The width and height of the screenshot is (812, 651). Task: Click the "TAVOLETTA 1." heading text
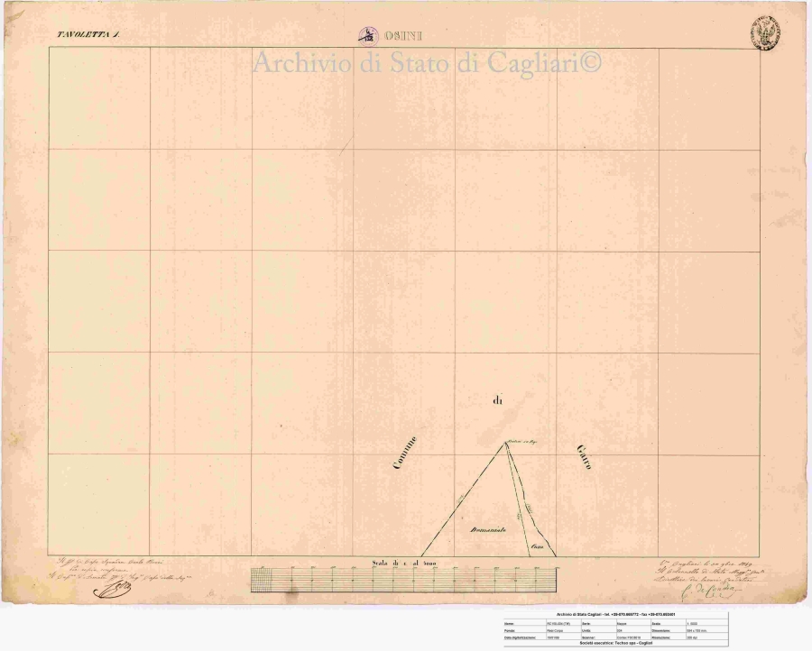click(x=88, y=34)
